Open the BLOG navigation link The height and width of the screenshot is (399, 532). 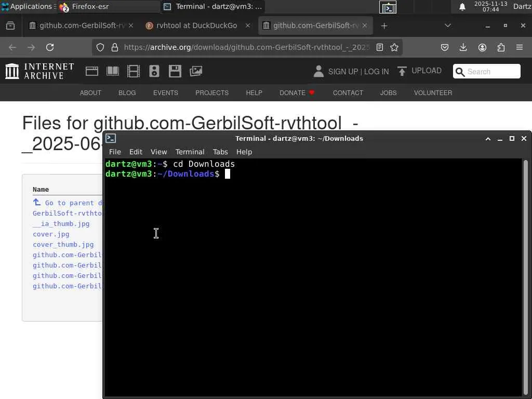(127, 92)
